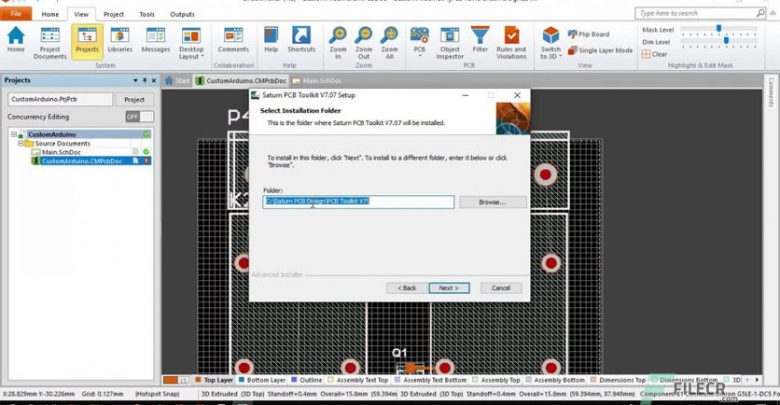Select the Assembly Top layer tab
The height and width of the screenshot is (405, 780).
point(496,380)
